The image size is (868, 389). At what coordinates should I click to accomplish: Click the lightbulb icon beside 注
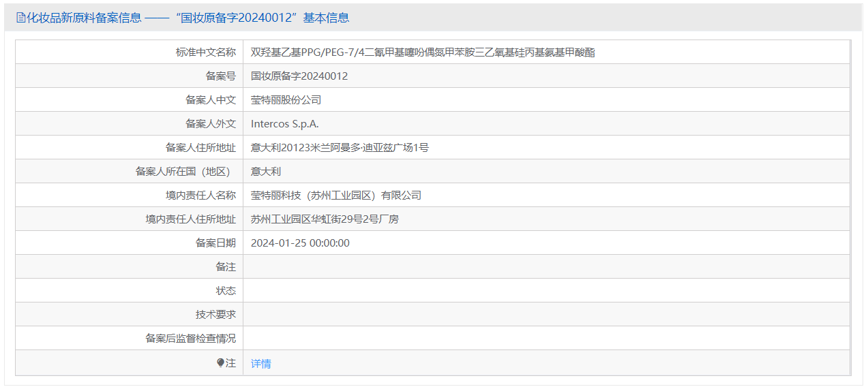[220, 363]
